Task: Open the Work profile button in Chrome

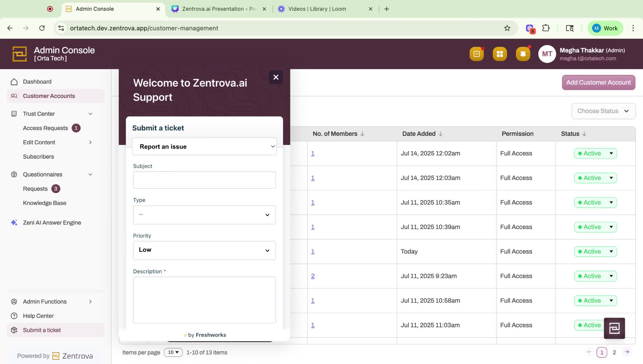Action: click(606, 28)
